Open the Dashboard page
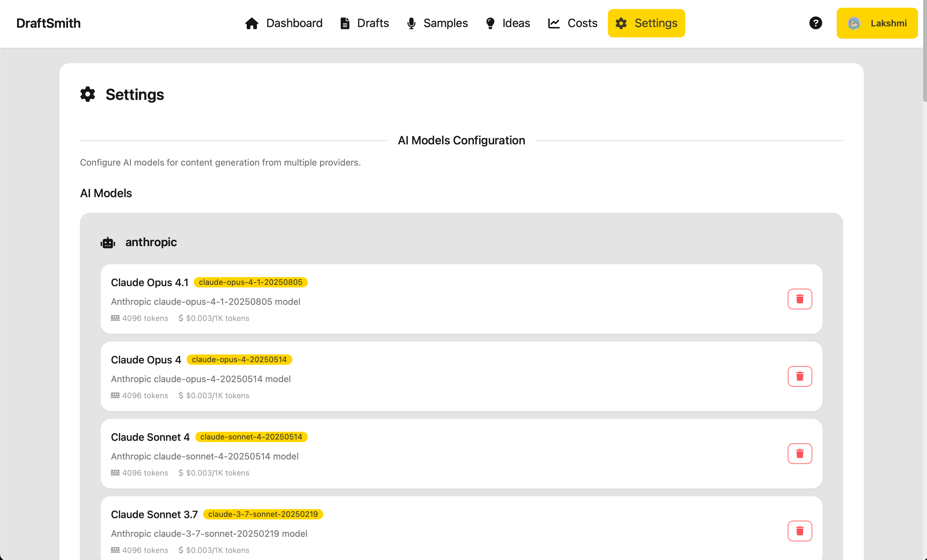The width and height of the screenshot is (927, 560). pyautogui.click(x=284, y=23)
